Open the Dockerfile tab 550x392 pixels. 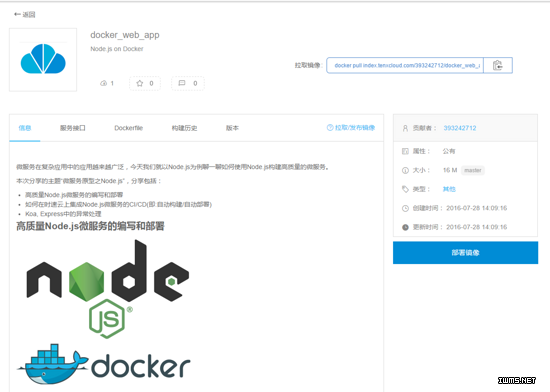(129, 128)
